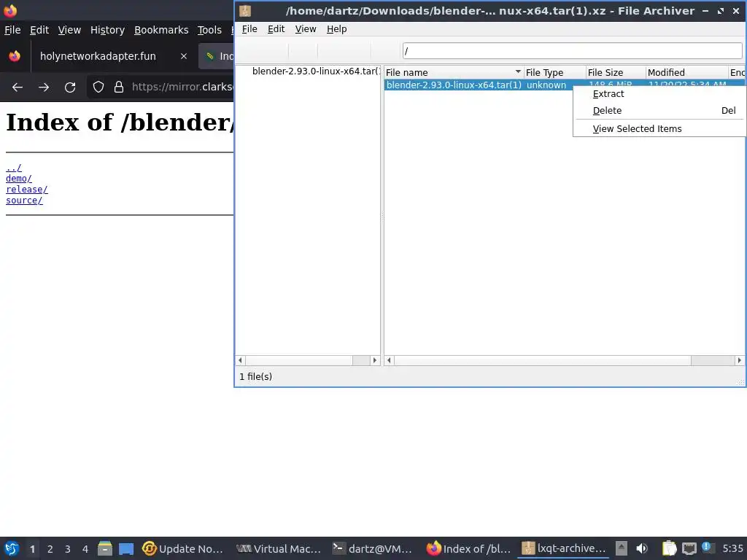Go forward in Firefox history

tap(43, 87)
